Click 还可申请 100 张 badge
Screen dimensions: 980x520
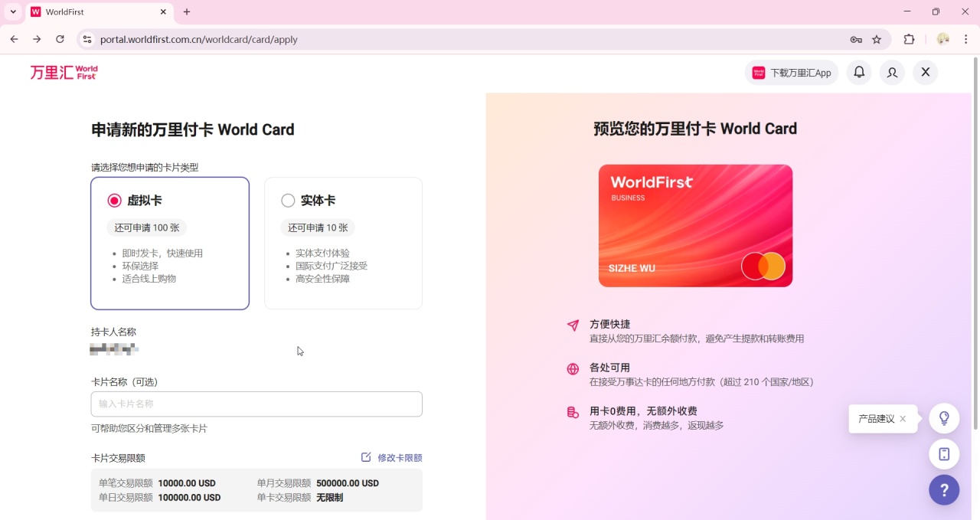(147, 227)
